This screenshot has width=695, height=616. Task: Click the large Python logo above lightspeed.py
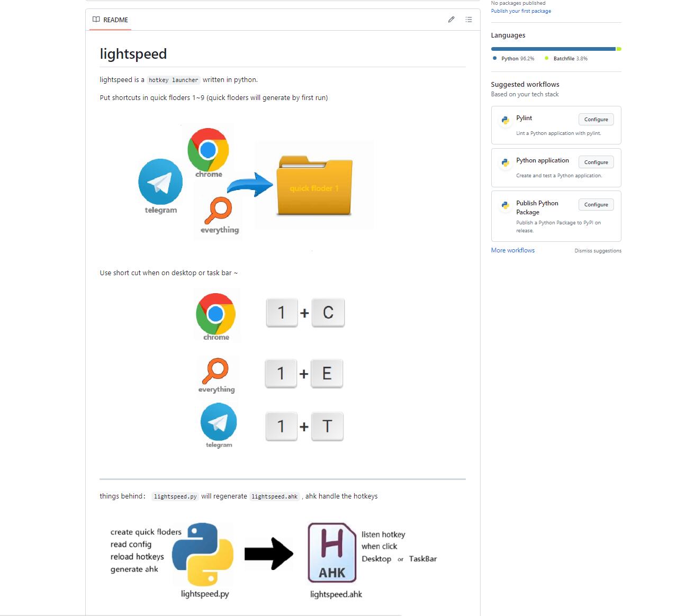(x=203, y=554)
